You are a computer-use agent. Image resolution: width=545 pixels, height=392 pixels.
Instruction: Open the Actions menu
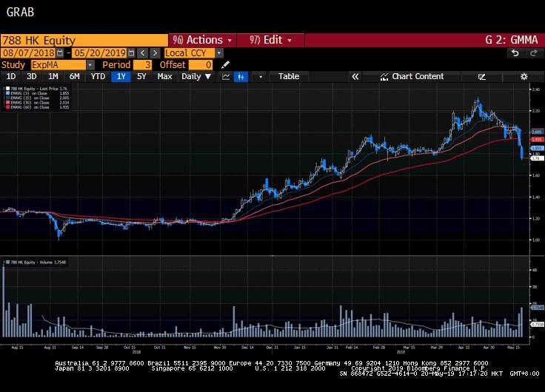point(202,40)
